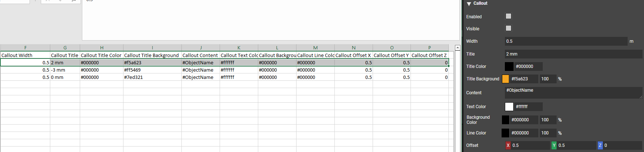Select column G header in spreadsheet
This screenshot has height=152, width=644.
click(65, 48)
